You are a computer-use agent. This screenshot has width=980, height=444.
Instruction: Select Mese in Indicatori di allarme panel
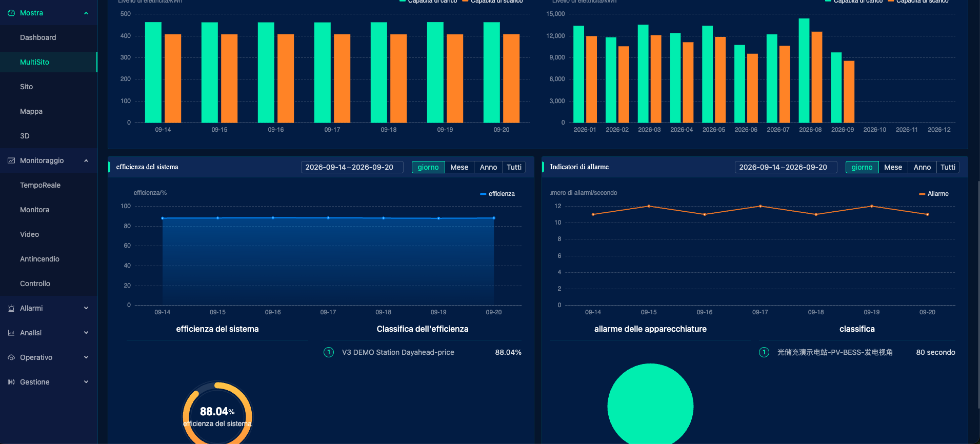click(893, 167)
